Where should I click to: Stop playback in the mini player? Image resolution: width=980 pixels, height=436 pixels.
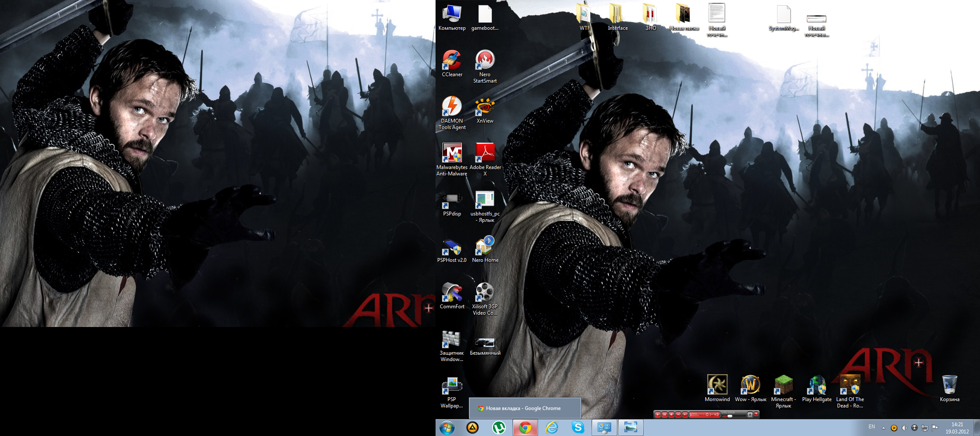coord(671,415)
